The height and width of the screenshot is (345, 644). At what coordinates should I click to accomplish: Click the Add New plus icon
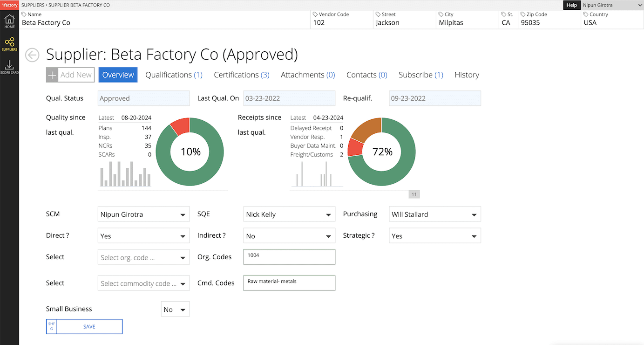(52, 75)
